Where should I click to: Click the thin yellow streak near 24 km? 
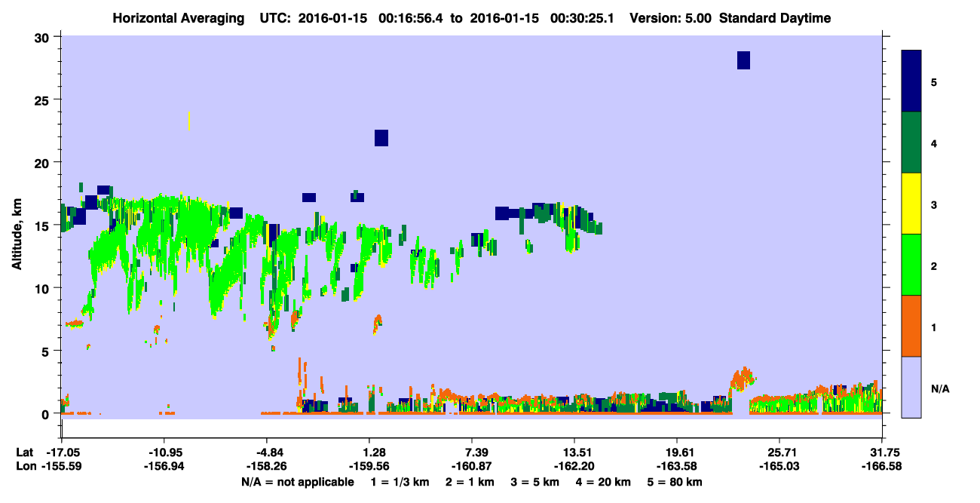click(188, 121)
